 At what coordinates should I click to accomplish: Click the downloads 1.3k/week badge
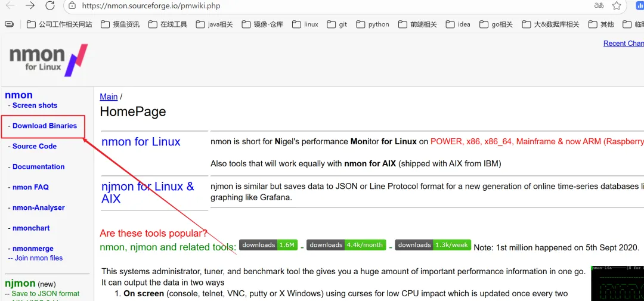[433, 245]
